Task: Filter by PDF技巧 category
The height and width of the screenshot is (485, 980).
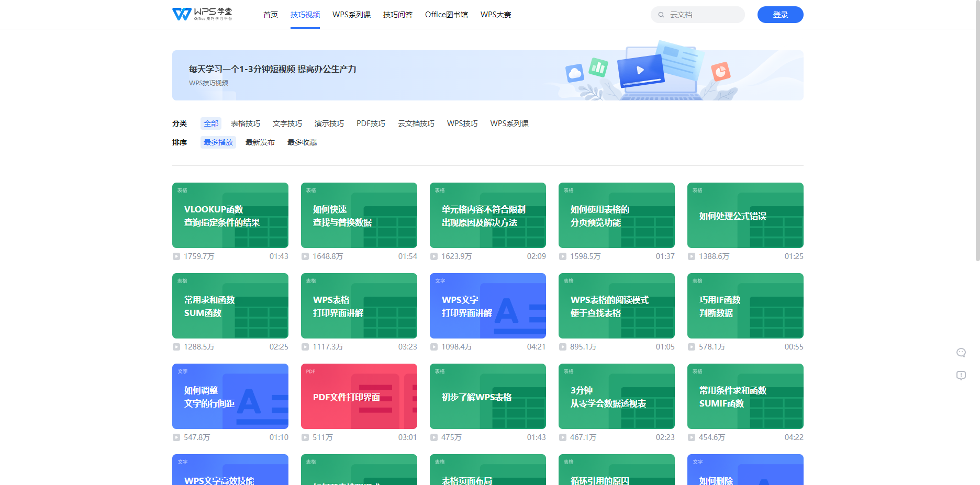Action: point(371,123)
